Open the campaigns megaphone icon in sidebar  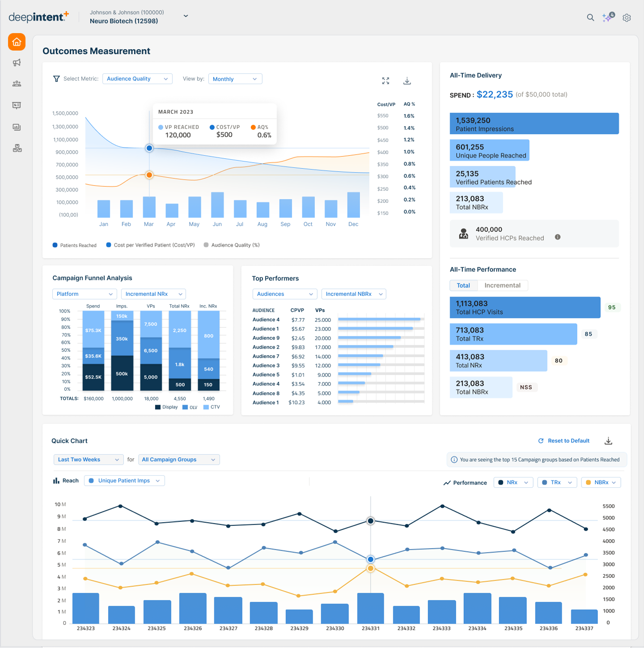coord(17,63)
